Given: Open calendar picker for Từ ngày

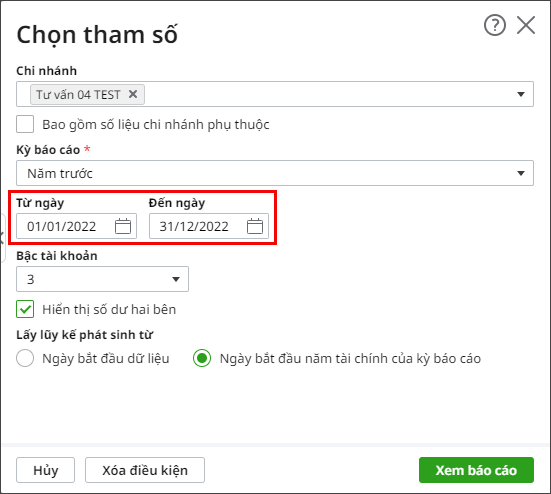Looking at the screenshot, I should click(123, 226).
